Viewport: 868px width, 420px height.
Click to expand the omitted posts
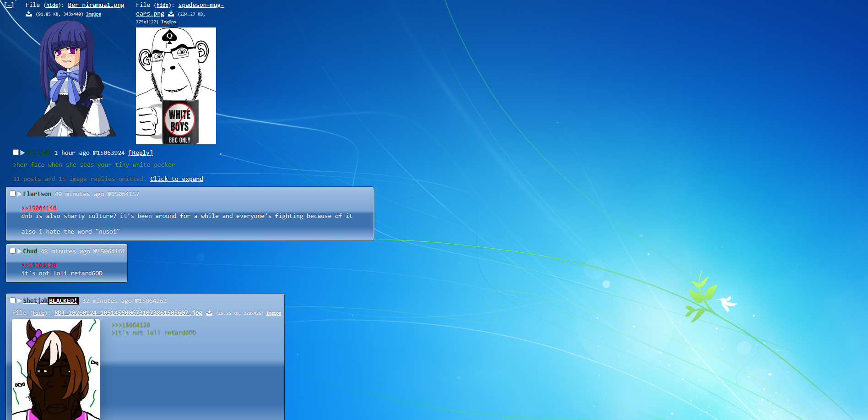tap(177, 179)
